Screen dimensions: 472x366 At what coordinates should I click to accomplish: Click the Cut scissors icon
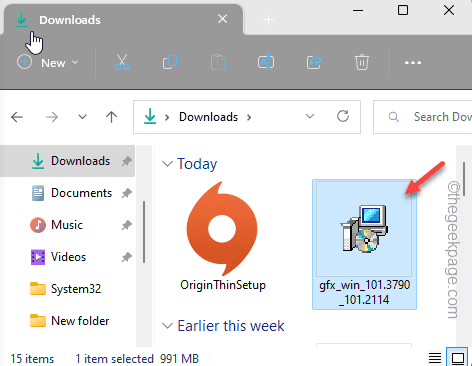tap(122, 62)
